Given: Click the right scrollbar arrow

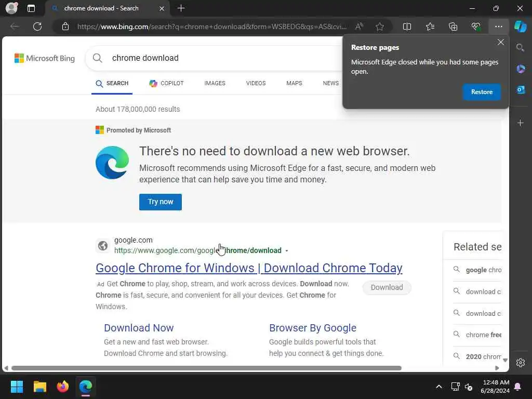Looking at the screenshot, I should [497, 368].
